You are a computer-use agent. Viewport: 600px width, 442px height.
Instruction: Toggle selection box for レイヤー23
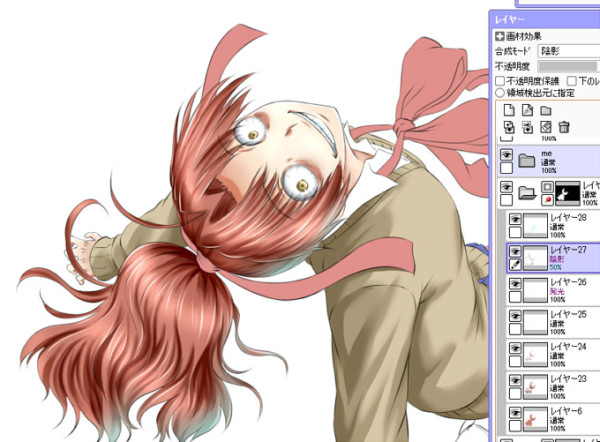[x=515, y=393]
